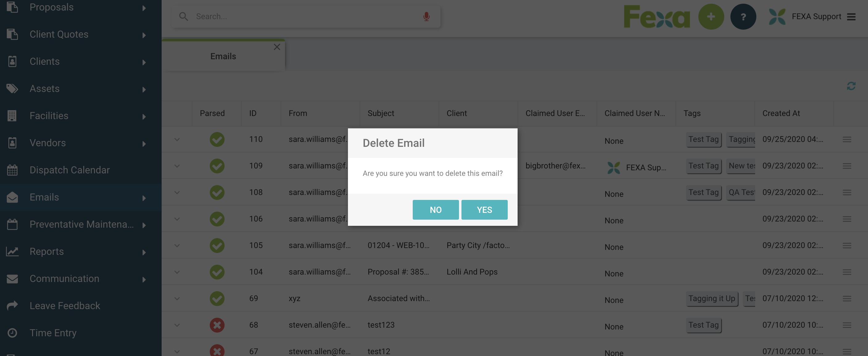
Task: Expand email 105 from Party City
Action: tap(176, 246)
